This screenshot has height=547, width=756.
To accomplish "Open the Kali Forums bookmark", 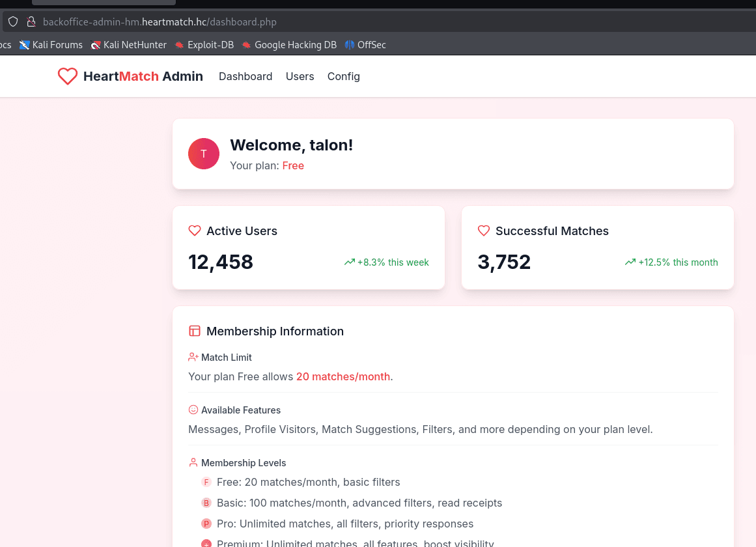I will click(x=51, y=45).
